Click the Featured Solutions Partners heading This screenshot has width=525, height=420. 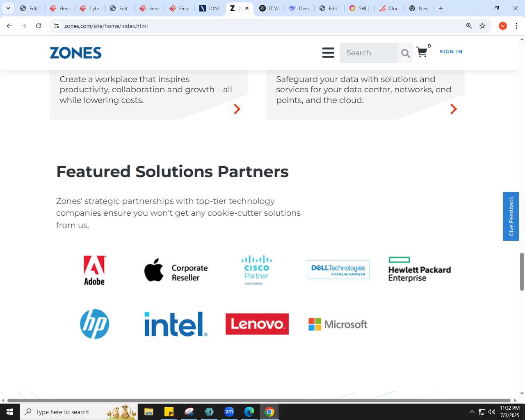tap(172, 171)
